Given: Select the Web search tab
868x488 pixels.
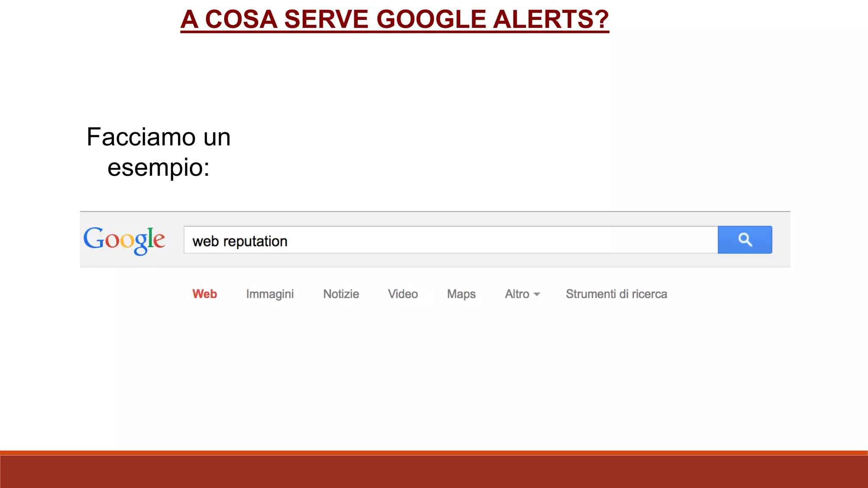Looking at the screenshot, I should [x=205, y=294].
